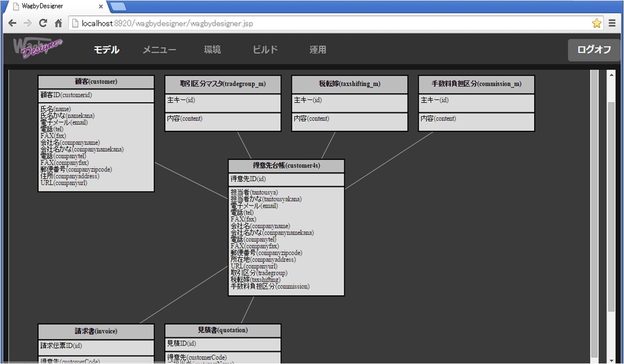Click the 顧客ID(customerid) field
The image size is (624, 364).
click(66, 95)
